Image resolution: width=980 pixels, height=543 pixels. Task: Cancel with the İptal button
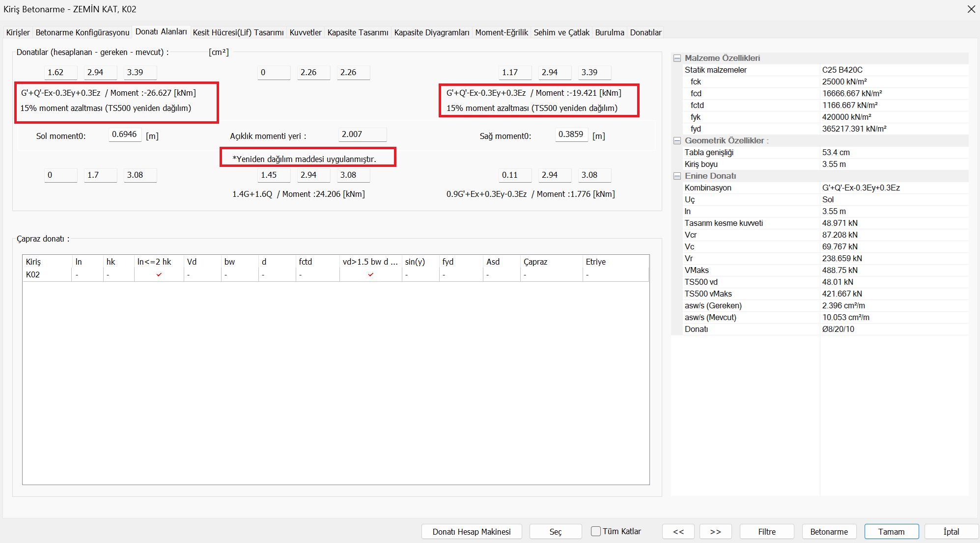tap(951, 532)
